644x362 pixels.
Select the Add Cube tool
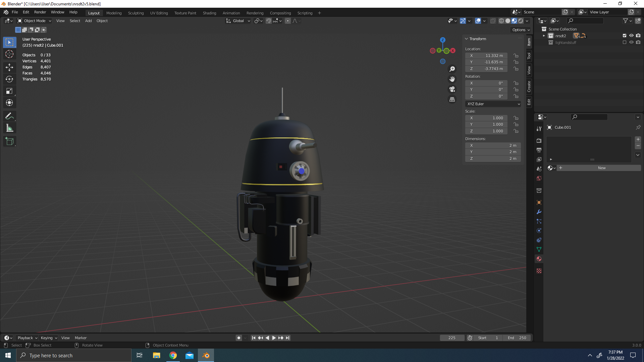click(x=9, y=141)
